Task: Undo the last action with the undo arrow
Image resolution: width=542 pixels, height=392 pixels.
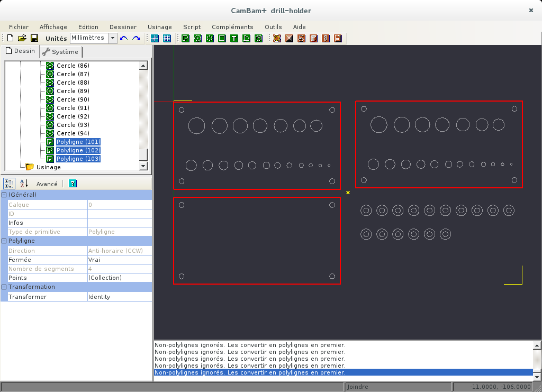Action: point(124,38)
